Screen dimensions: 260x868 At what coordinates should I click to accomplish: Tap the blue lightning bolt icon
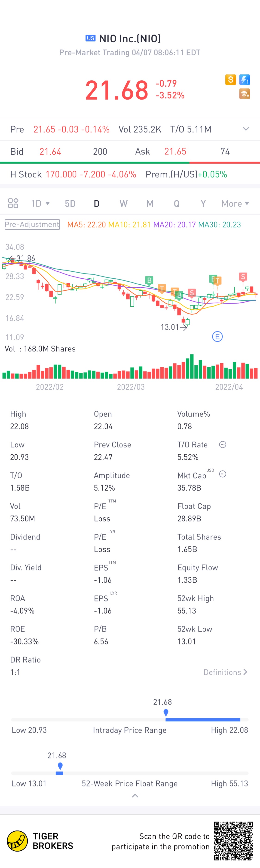(x=245, y=80)
